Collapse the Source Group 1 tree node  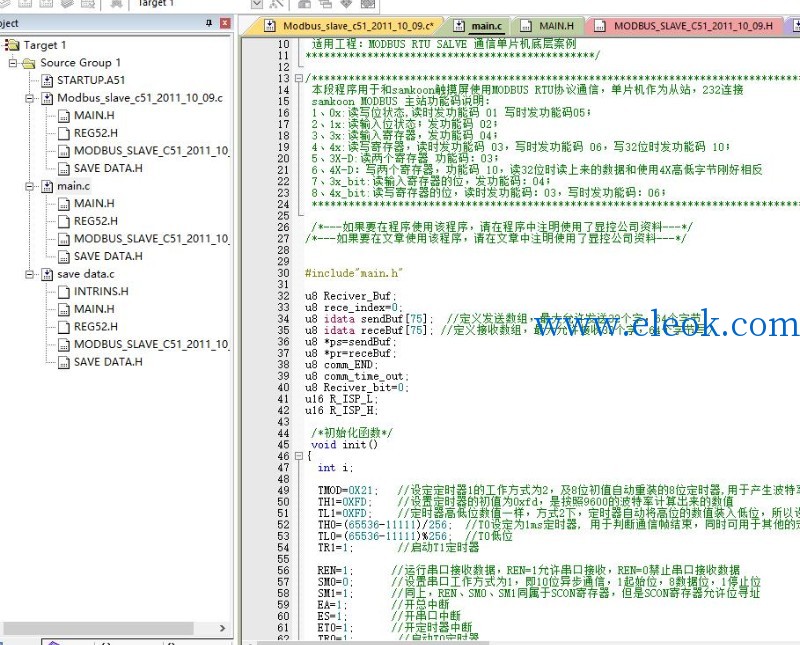click(x=13, y=63)
